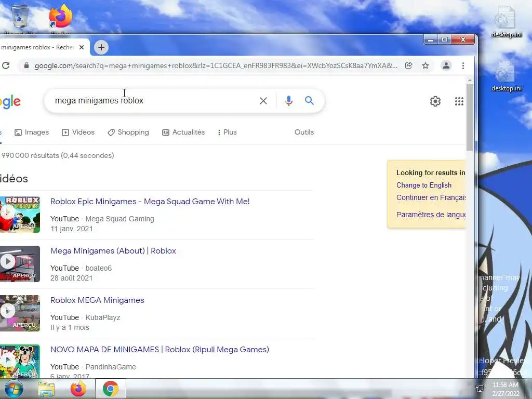The height and width of the screenshot is (399, 532).
Task: Click 'KubaPlayz' channel text
Action: (x=103, y=317)
